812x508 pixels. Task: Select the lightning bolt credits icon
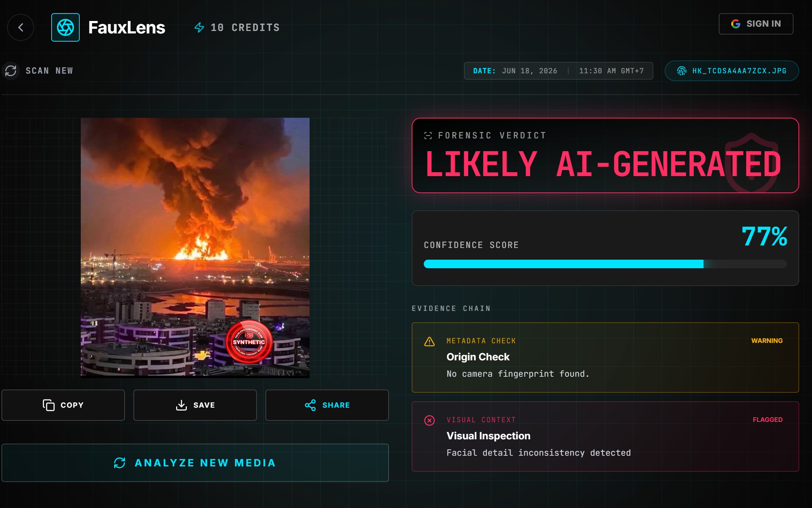(199, 27)
